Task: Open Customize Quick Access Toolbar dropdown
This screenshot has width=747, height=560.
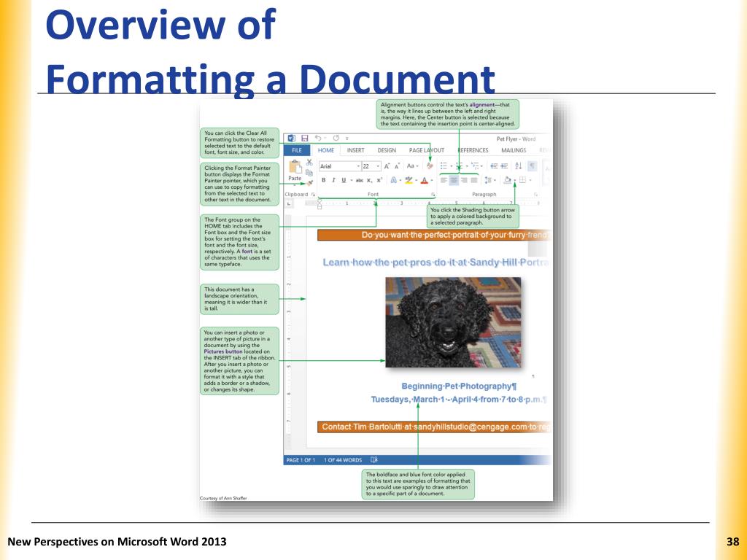Action: pyautogui.click(x=347, y=139)
